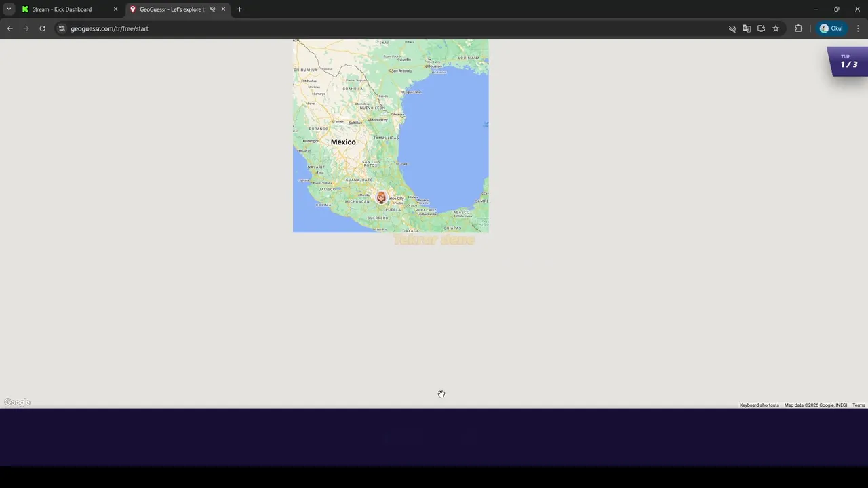Click the Map data ©2026 Google, INEGI attribution
This screenshot has width=868, height=488.
click(x=816, y=405)
